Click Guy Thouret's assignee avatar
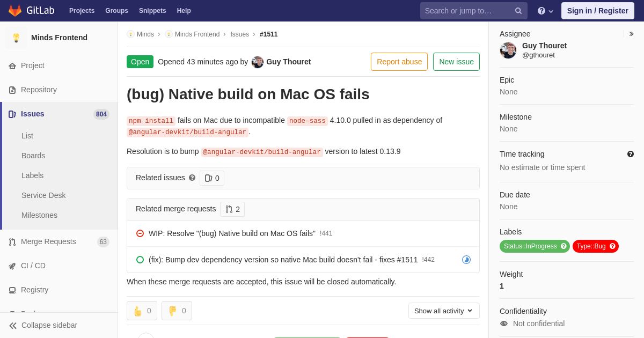This screenshot has width=644, height=338. (508, 50)
